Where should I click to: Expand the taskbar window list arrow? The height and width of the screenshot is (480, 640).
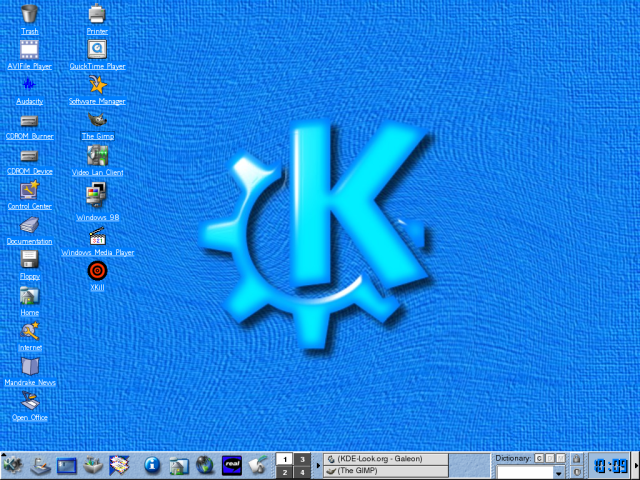click(318, 465)
